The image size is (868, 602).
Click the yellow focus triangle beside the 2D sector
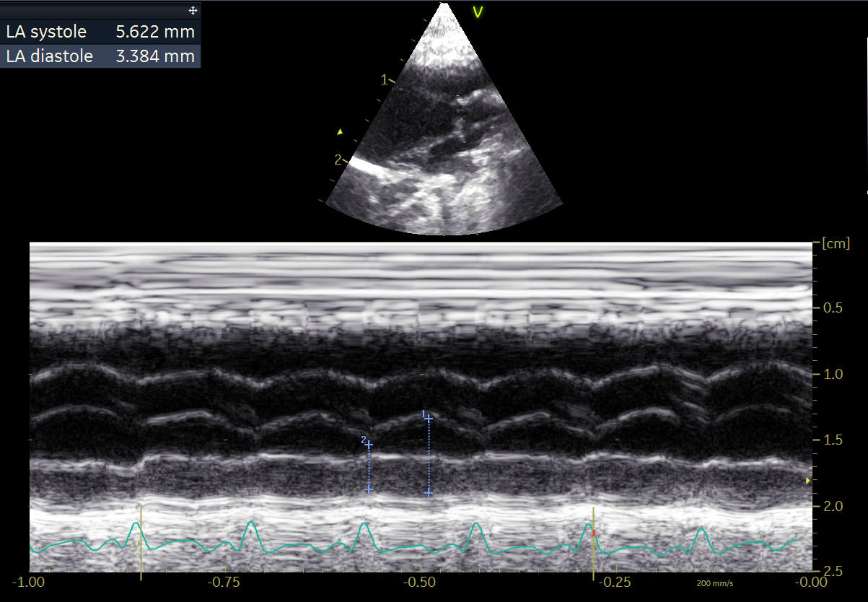click(x=340, y=132)
